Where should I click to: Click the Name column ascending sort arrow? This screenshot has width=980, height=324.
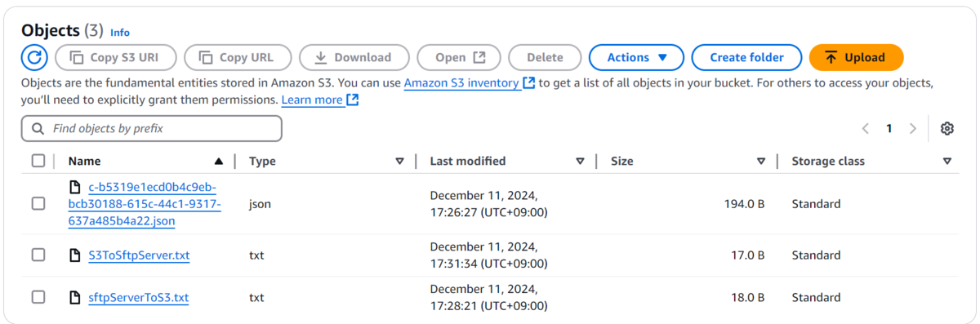[218, 162]
